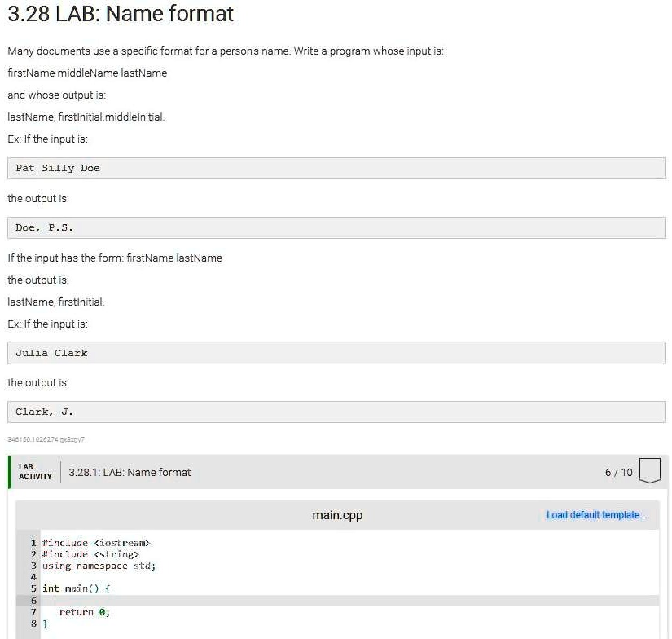Screen dimensions: 672x639
Task: Click the score badge shield icon
Action: click(649, 470)
